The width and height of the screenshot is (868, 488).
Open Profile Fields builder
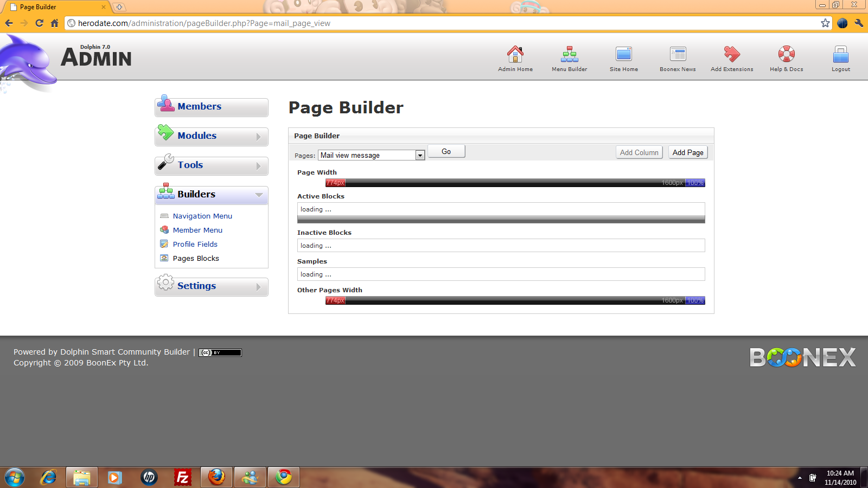[x=195, y=244]
